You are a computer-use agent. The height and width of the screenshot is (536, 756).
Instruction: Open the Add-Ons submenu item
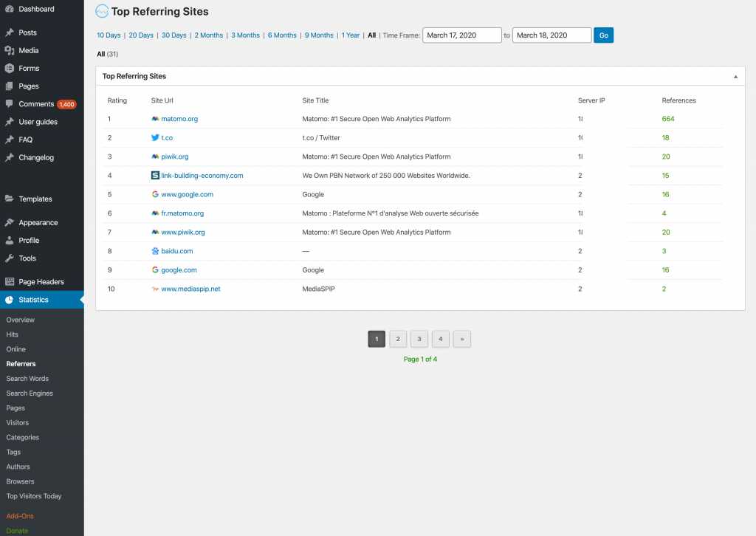(20, 516)
